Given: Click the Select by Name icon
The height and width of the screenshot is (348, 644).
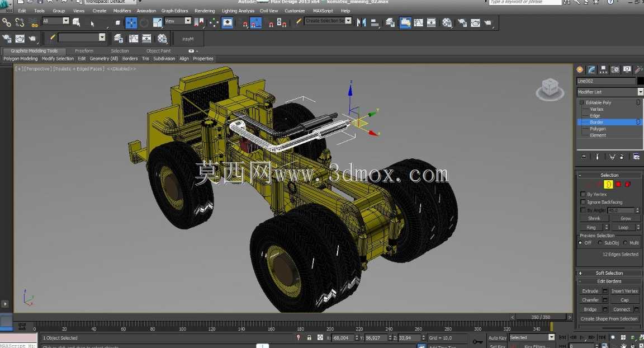Looking at the screenshot, I should [77, 22].
